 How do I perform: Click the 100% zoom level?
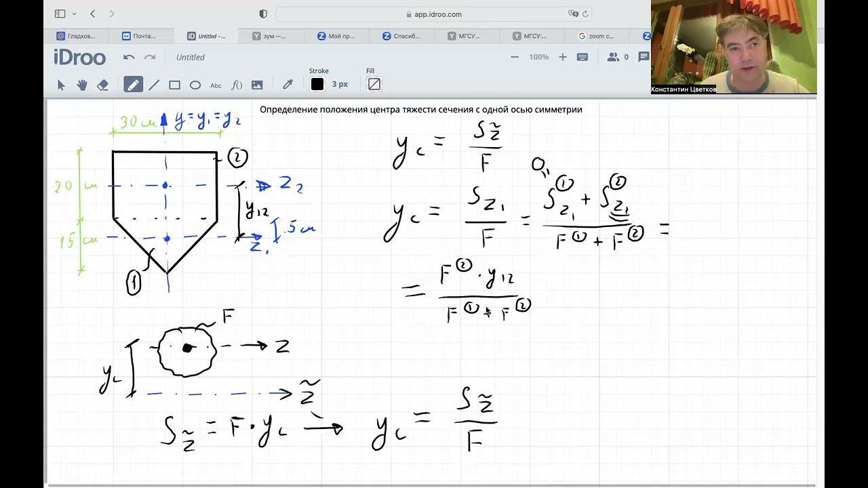pyautogui.click(x=539, y=57)
